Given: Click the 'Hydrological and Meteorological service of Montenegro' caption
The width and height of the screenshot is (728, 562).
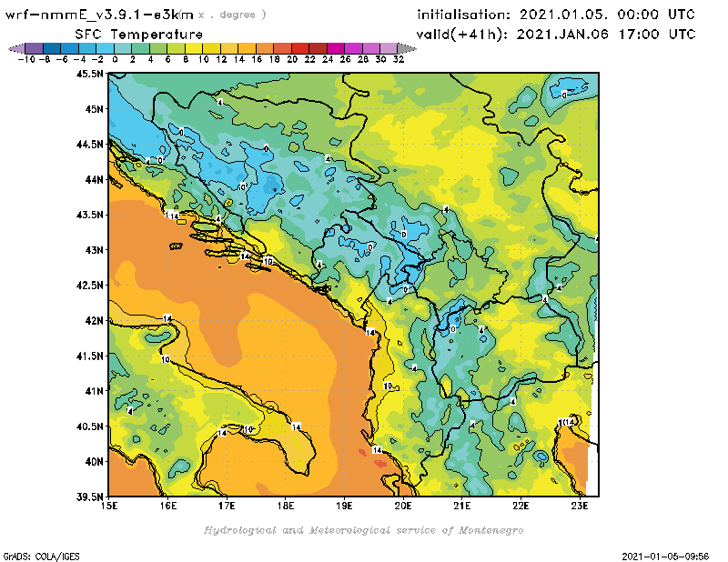Looking at the screenshot, I should click(x=363, y=530).
